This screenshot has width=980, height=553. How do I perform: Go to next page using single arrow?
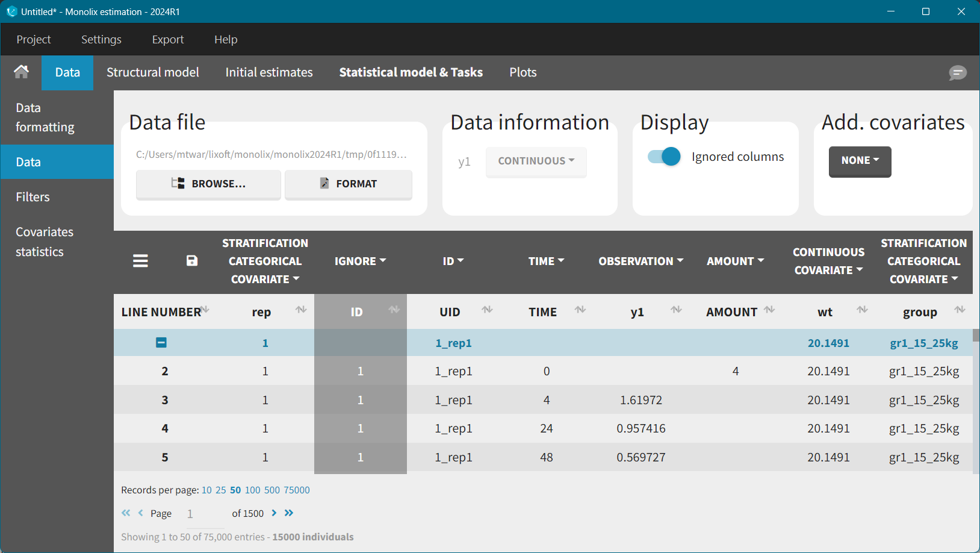coord(274,513)
